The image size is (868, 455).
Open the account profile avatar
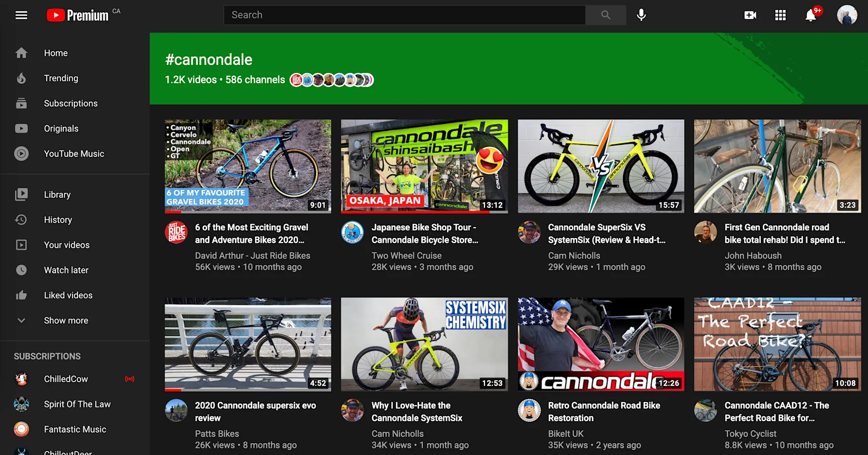(x=847, y=15)
